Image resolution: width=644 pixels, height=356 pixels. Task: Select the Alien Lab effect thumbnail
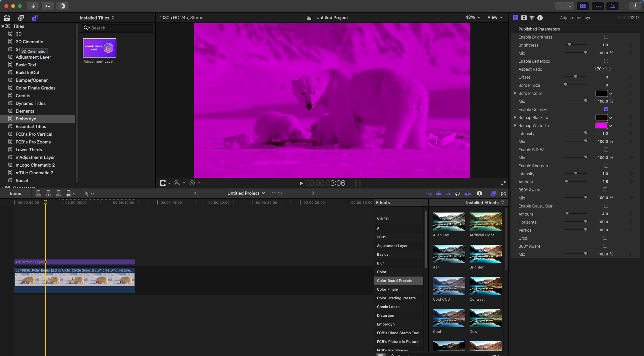coord(449,222)
